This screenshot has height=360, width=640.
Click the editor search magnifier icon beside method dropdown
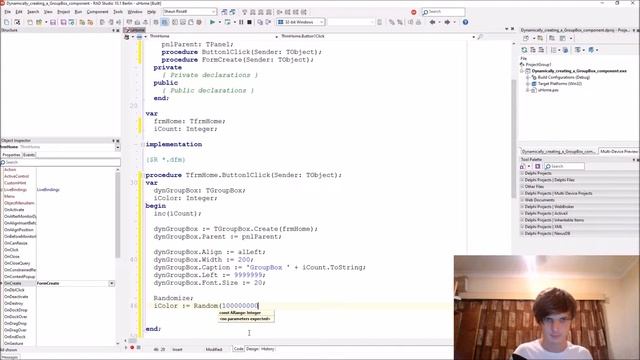pyautogui.click(x=480, y=37)
